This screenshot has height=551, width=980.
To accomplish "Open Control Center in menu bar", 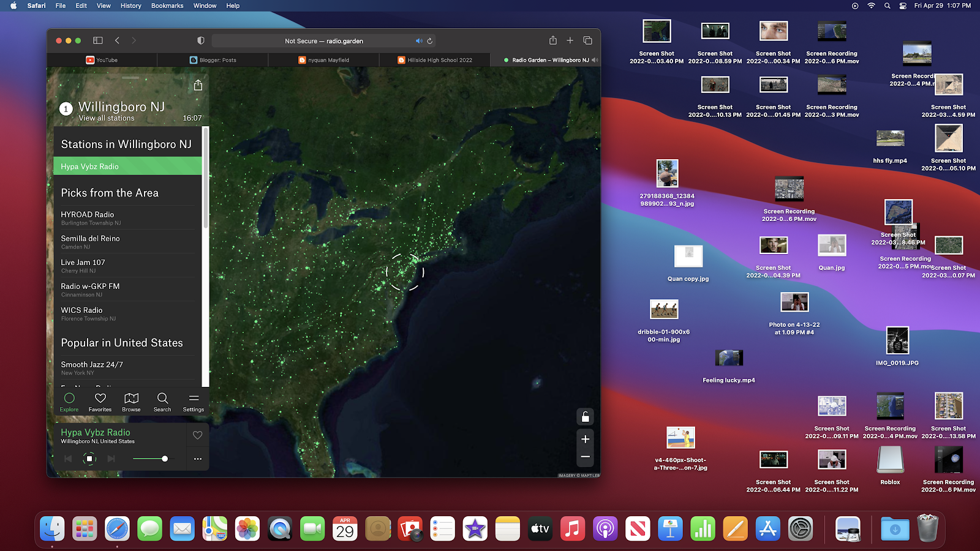I will [903, 6].
